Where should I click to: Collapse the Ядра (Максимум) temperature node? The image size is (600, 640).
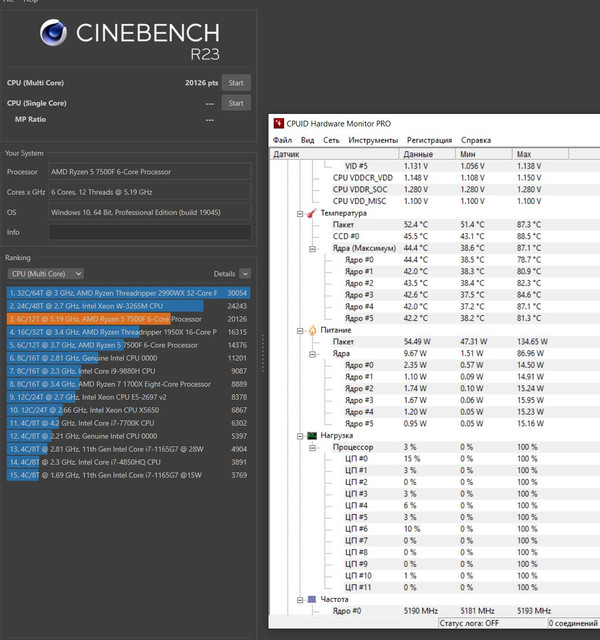click(312, 249)
